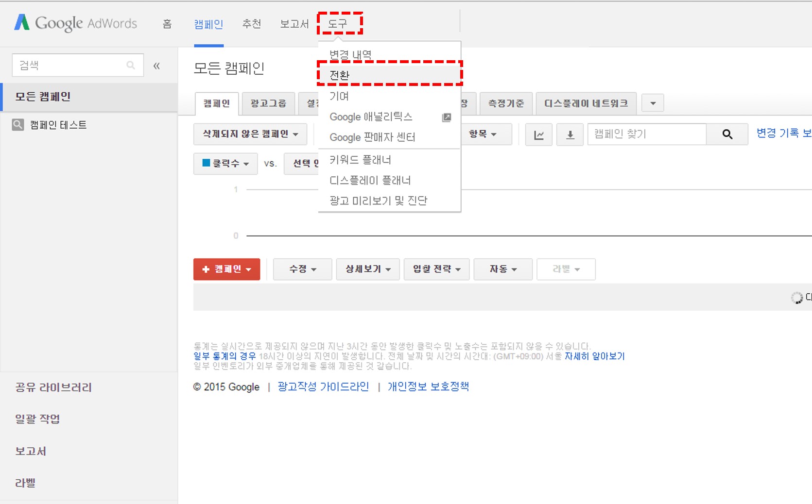Click the search magnifier in the sidebar box
Image resolution: width=812 pixels, height=504 pixels.
[x=131, y=65]
